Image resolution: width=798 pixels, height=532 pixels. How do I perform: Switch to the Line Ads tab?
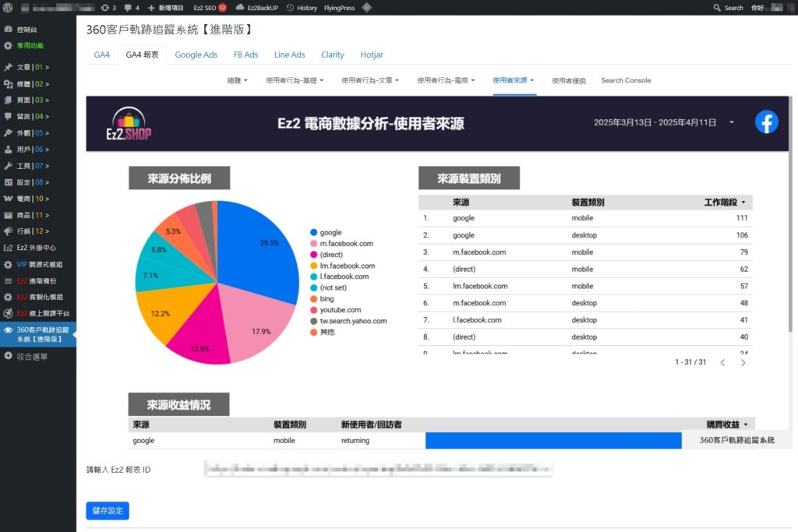(290, 55)
